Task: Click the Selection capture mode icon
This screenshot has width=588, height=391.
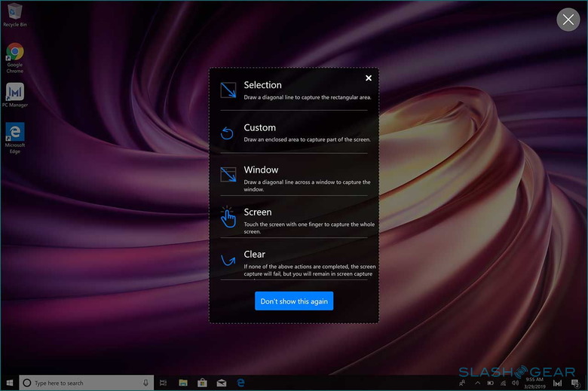Action: (228, 90)
